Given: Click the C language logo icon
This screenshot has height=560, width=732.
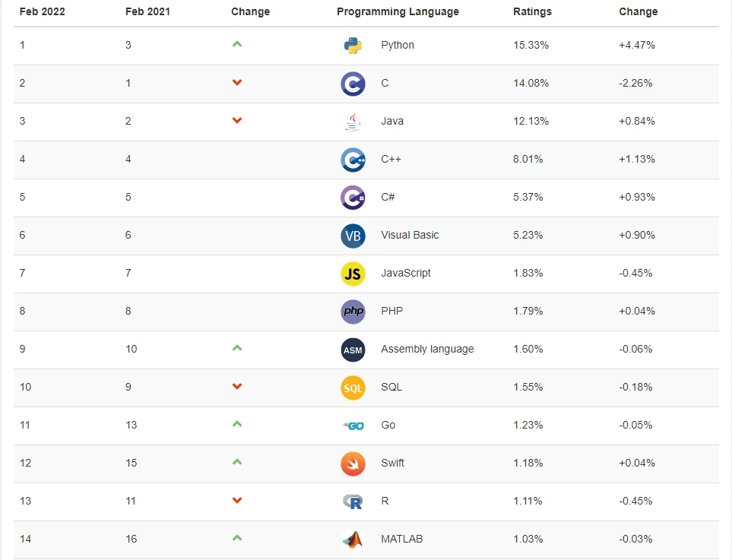Looking at the screenshot, I should tap(353, 84).
